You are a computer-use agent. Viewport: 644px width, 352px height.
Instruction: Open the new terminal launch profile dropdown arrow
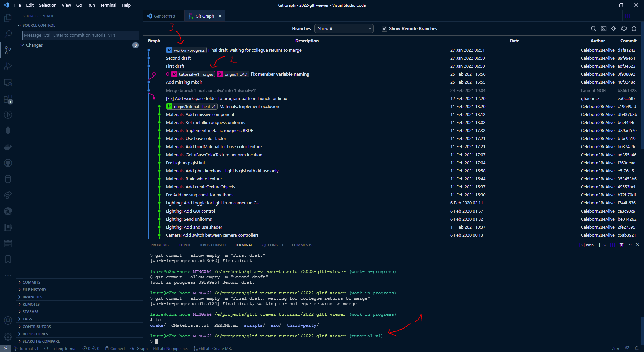click(x=605, y=245)
